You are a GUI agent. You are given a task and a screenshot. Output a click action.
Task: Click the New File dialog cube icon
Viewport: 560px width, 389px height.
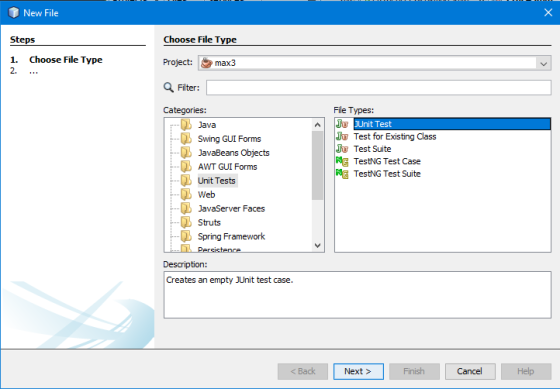point(14,13)
